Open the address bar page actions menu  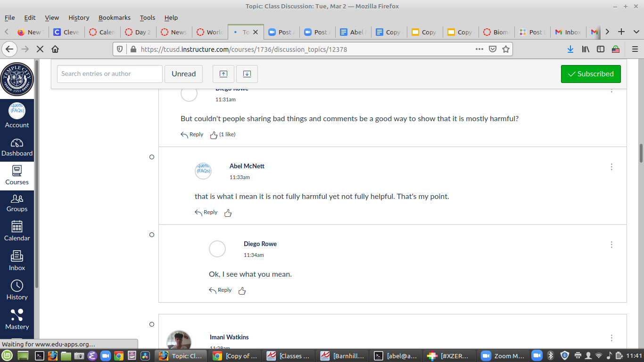[x=479, y=49]
